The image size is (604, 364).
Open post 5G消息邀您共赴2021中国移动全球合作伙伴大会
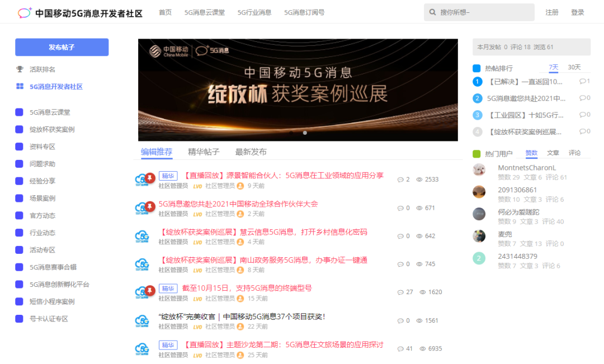point(238,204)
